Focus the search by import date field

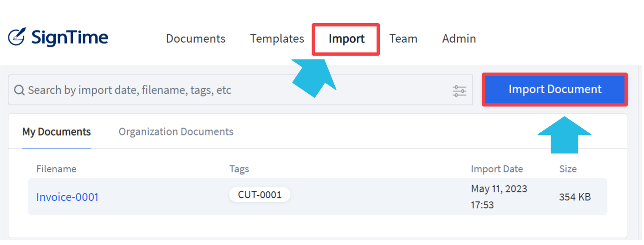[x=232, y=90]
